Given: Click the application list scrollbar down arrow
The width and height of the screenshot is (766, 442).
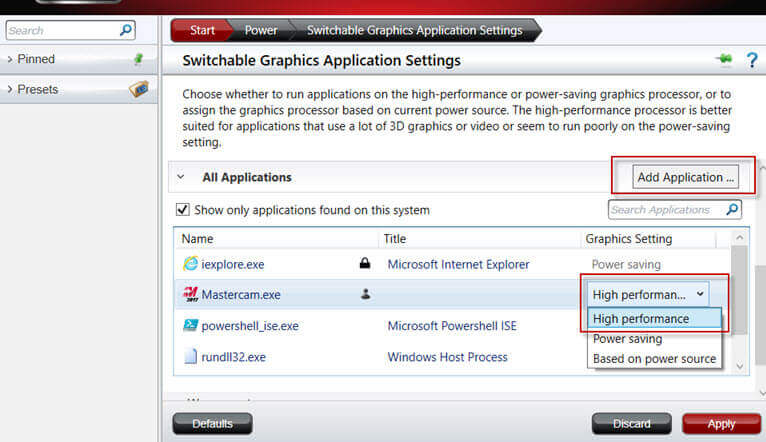Looking at the screenshot, I should 740,367.
